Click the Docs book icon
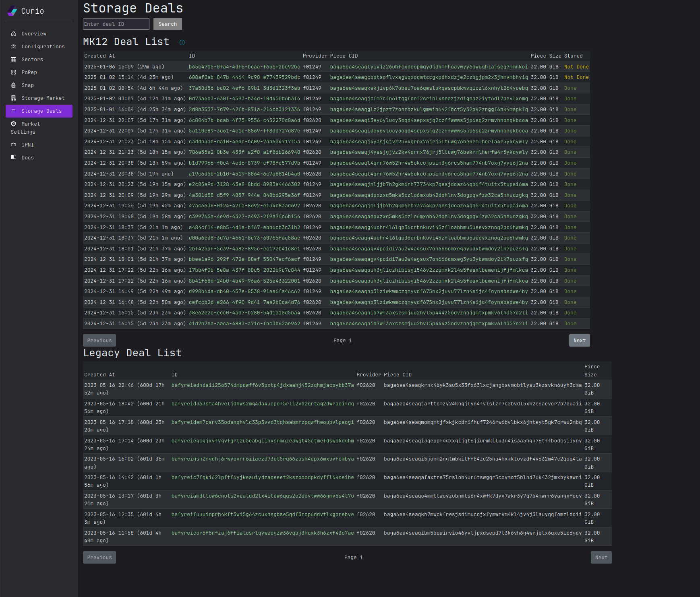This screenshot has height=597, width=700. [x=13, y=157]
